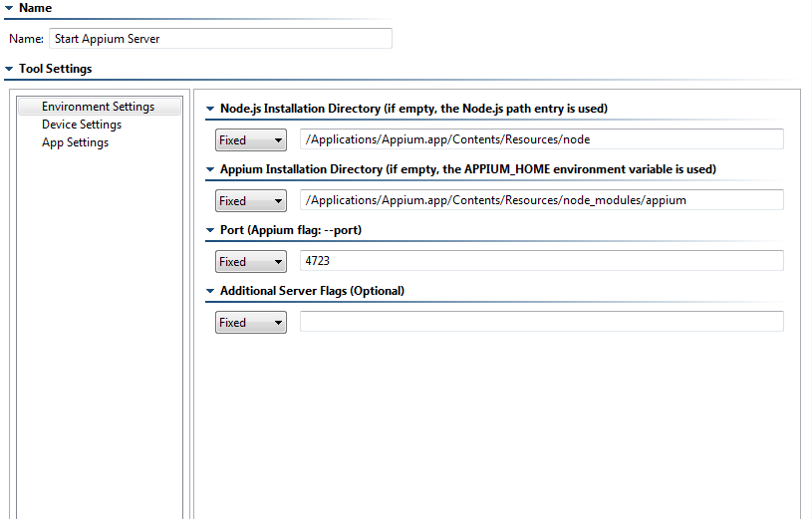812x519 pixels.
Task: Select Environment Settings in the list
Action: [x=100, y=107]
